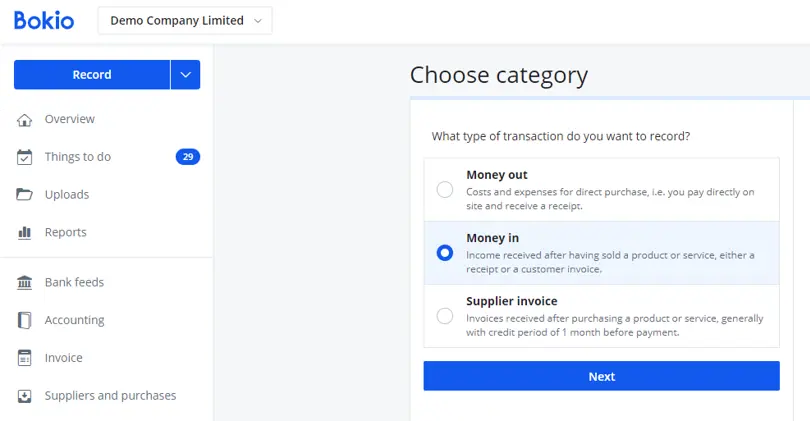
Task: Go to Bank feeds in sidebar
Action: coord(74,282)
